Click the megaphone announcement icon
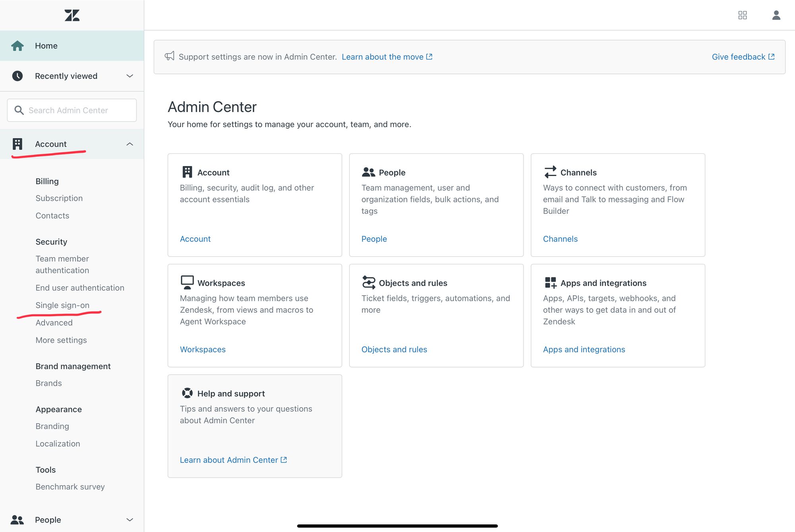795x532 pixels. click(170, 56)
